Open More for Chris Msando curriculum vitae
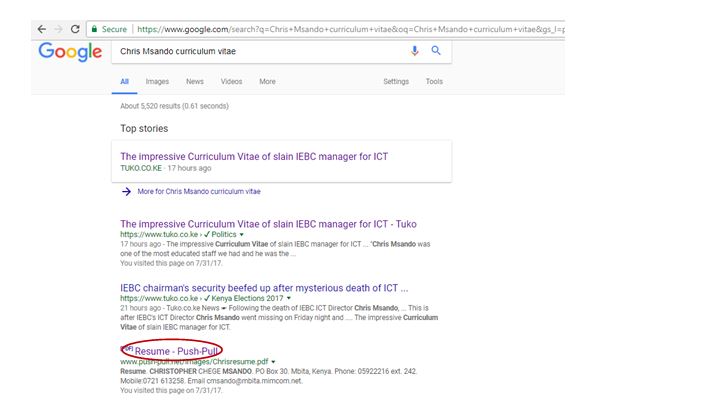Image resolution: width=702 pixels, height=410 pixels. [x=199, y=192]
